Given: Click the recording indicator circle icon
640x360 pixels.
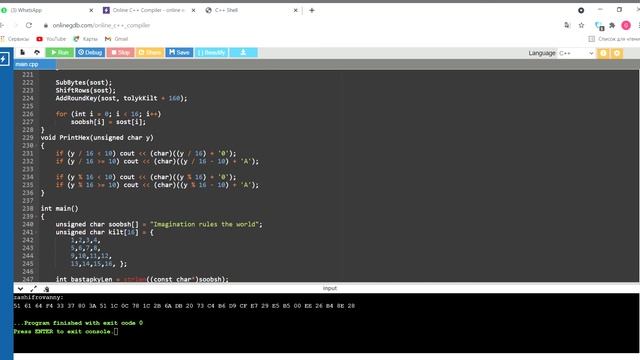Looking at the screenshot, I should pyautogui.click(x=581, y=10).
